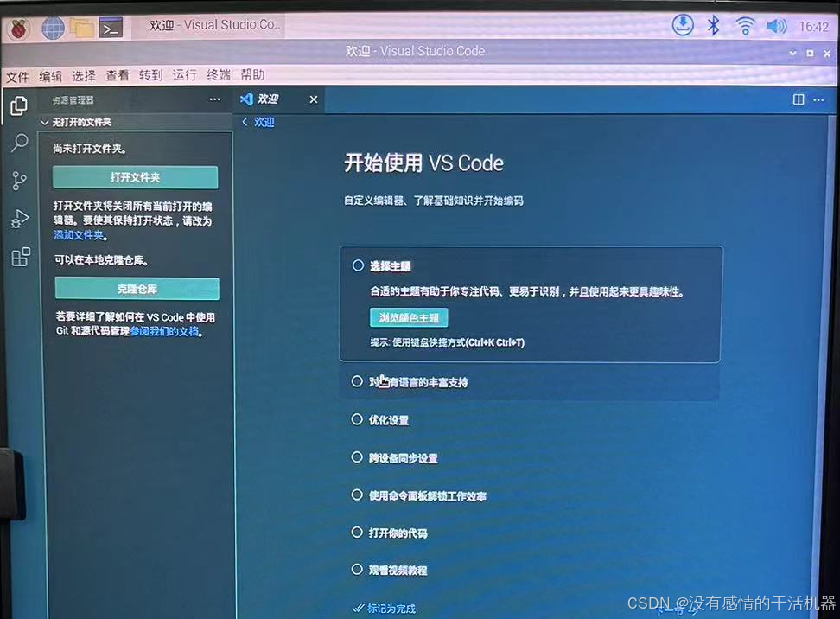
Task: Click the software update download icon
Action: pyautogui.click(x=683, y=25)
